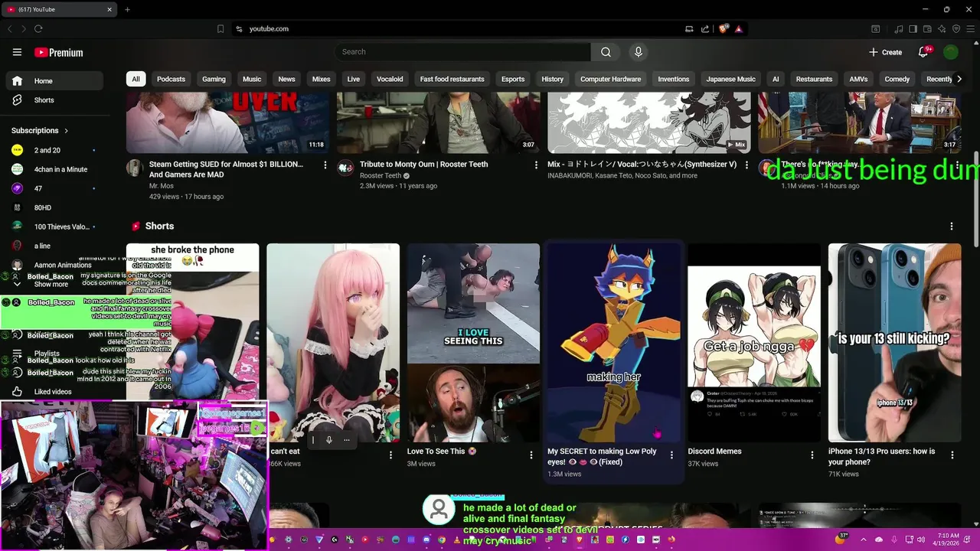View site information for youtube.com
The width and height of the screenshot is (980, 551).
coord(239,29)
